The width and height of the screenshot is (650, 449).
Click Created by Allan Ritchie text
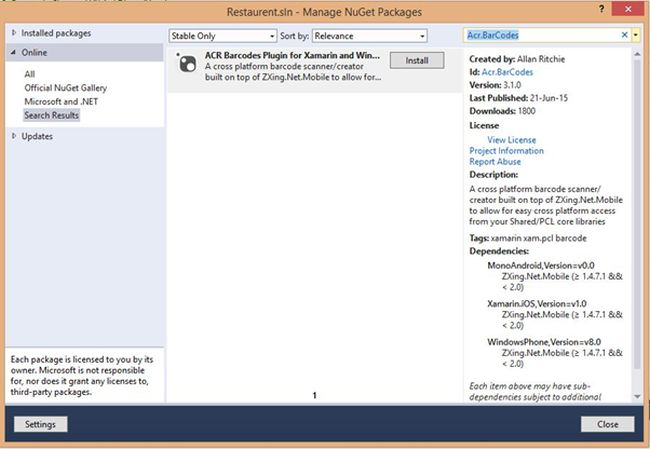point(517,59)
